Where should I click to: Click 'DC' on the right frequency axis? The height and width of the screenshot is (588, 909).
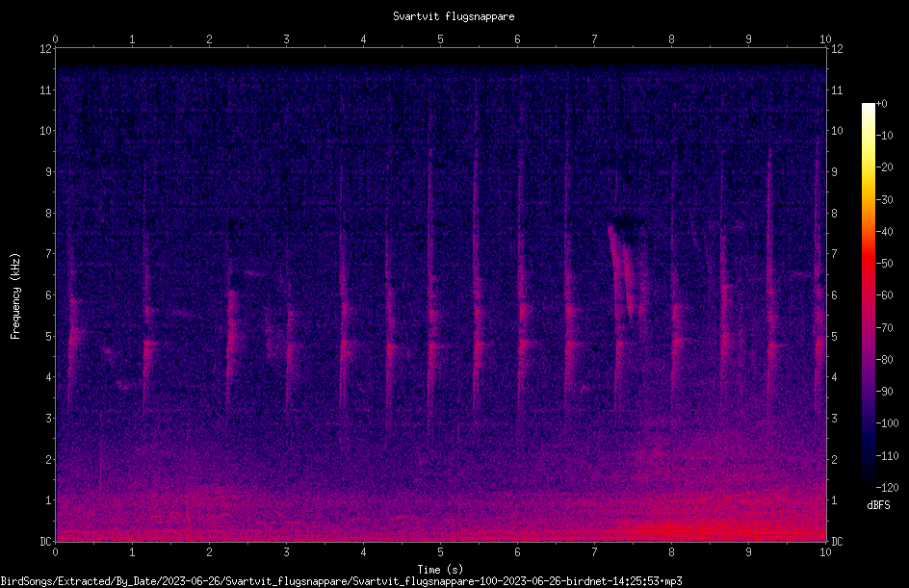[837, 542]
